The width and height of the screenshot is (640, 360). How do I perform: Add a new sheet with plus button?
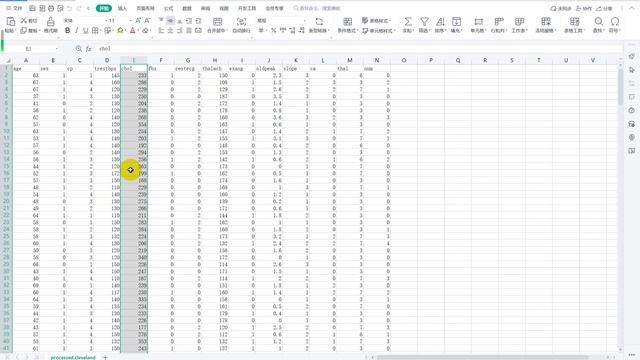(x=105, y=357)
